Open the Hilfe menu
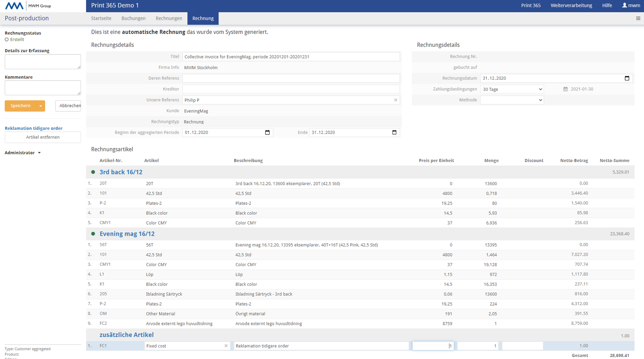Image resolution: width=644 pixels, height=359 pixels. coord(607,5)
